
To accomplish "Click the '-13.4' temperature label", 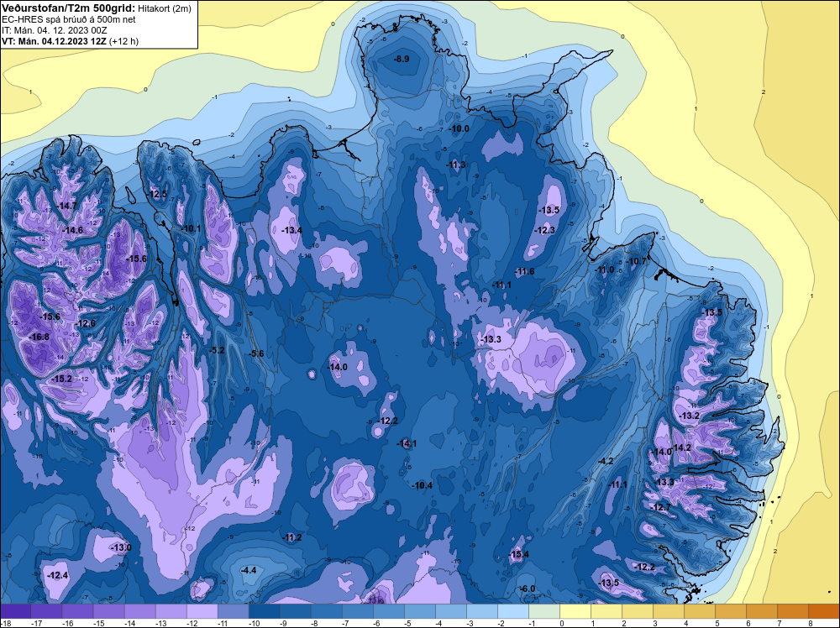I will [x=292, y=230].
